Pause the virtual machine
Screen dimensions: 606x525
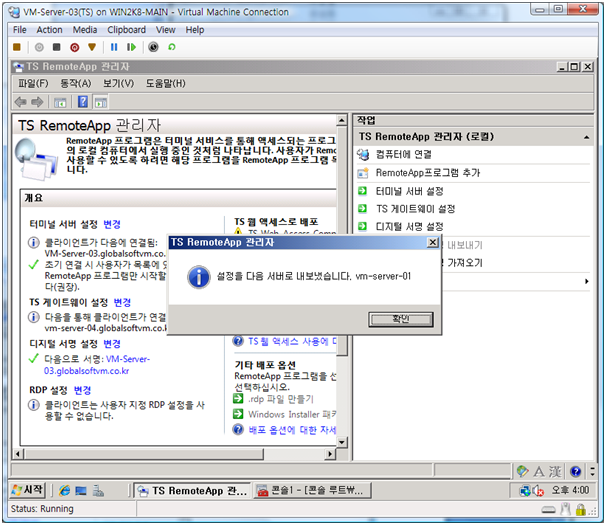(x=114, y=47)
